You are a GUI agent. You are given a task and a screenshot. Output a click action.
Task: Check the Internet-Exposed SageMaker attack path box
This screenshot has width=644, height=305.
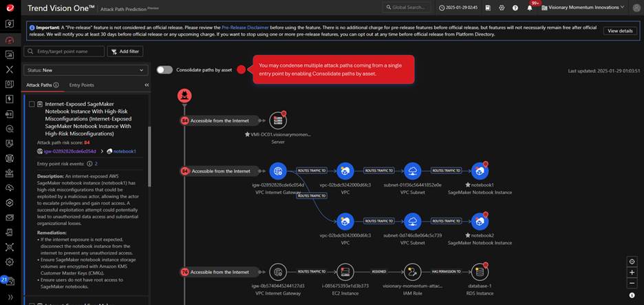click(x=32, y=105)
